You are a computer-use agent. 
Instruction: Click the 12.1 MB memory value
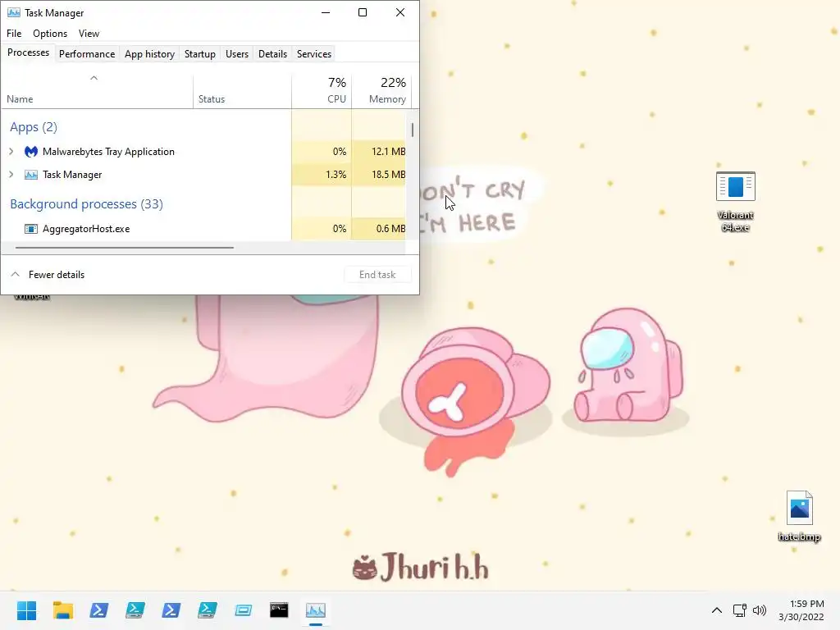coord(388,152)
